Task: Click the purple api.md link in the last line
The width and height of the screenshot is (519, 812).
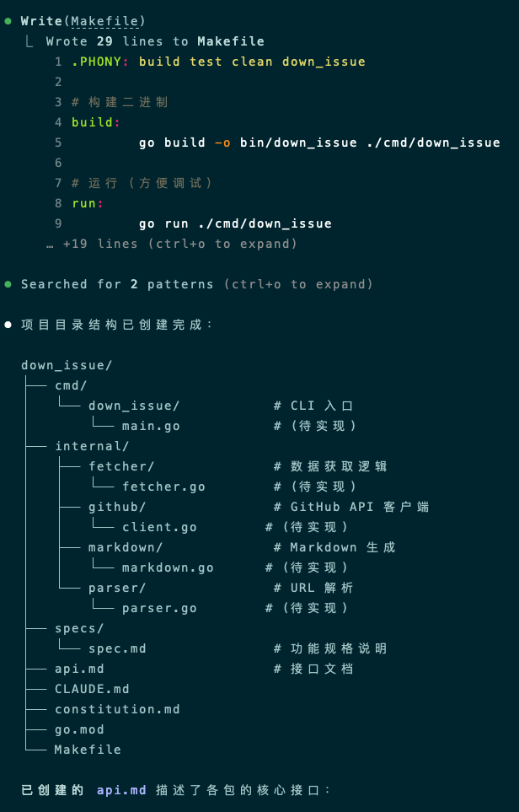Action: 121,790
